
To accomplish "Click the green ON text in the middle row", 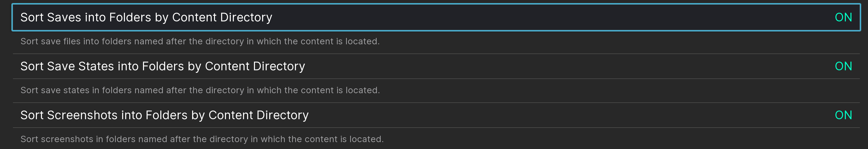I will click(x=843, y=66).
